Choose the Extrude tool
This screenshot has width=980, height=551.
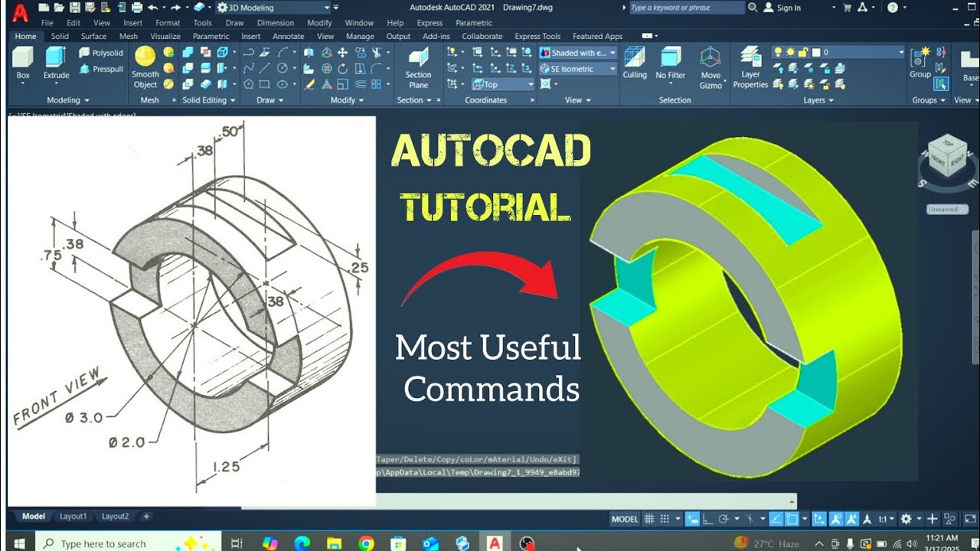tap(56, 64)
